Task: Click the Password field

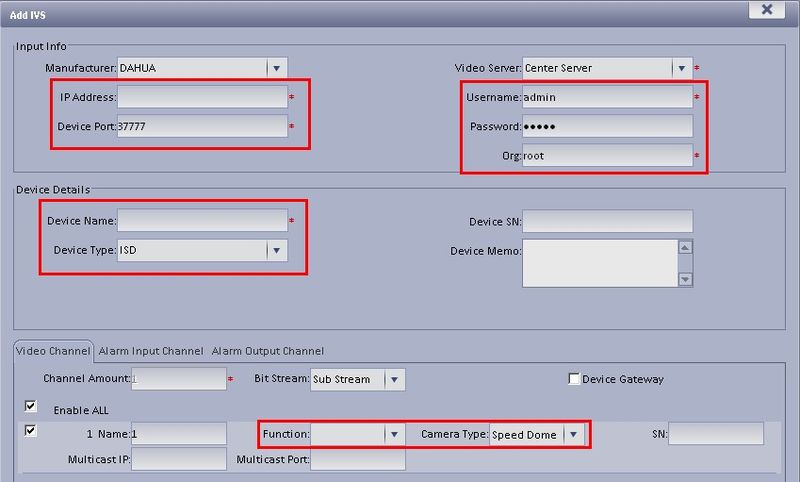Action: pyautogui.click(x=607, y=126)
